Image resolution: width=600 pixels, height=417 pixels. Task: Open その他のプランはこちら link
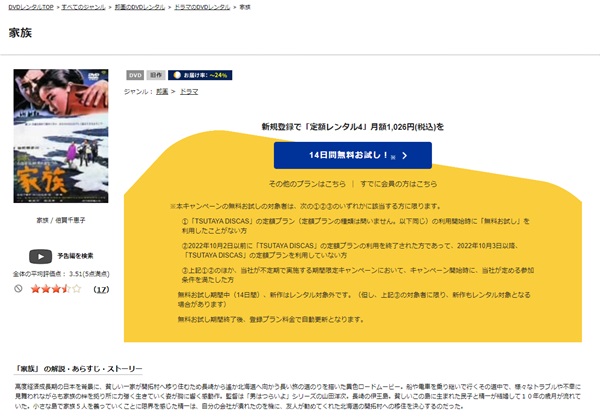pyautogui.click(x=307, y=184)
